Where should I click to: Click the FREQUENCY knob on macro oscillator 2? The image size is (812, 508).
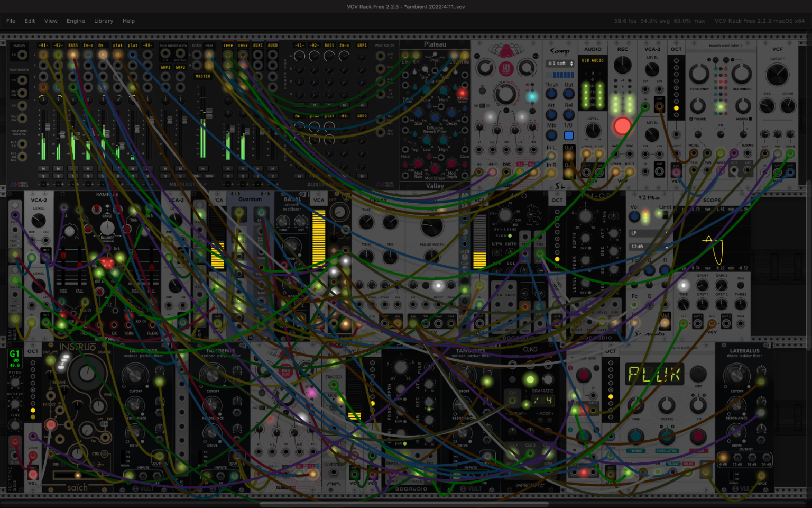pyautogui.click(x=699, y=74)
